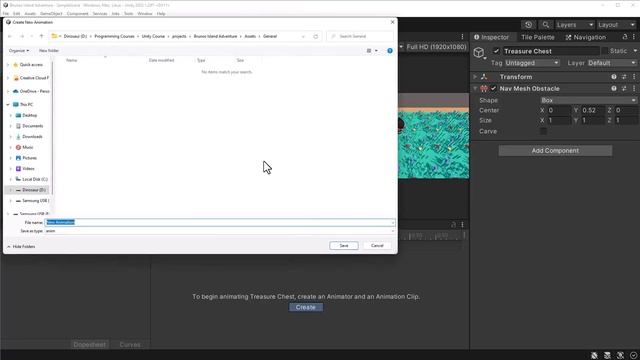Open the Save as type dropdown
Screen dimensions: 640x360
coord(220,231)
